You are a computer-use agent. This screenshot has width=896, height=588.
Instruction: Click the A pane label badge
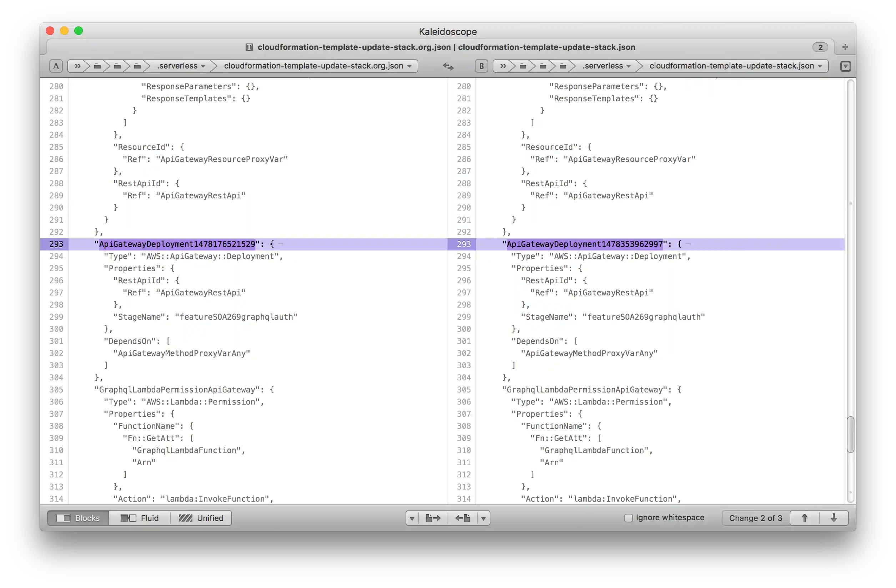click(56, 66)
